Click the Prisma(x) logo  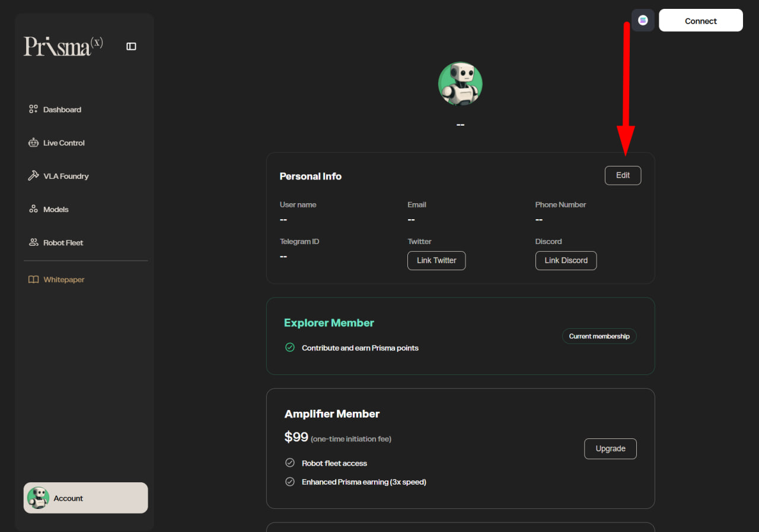63,46
